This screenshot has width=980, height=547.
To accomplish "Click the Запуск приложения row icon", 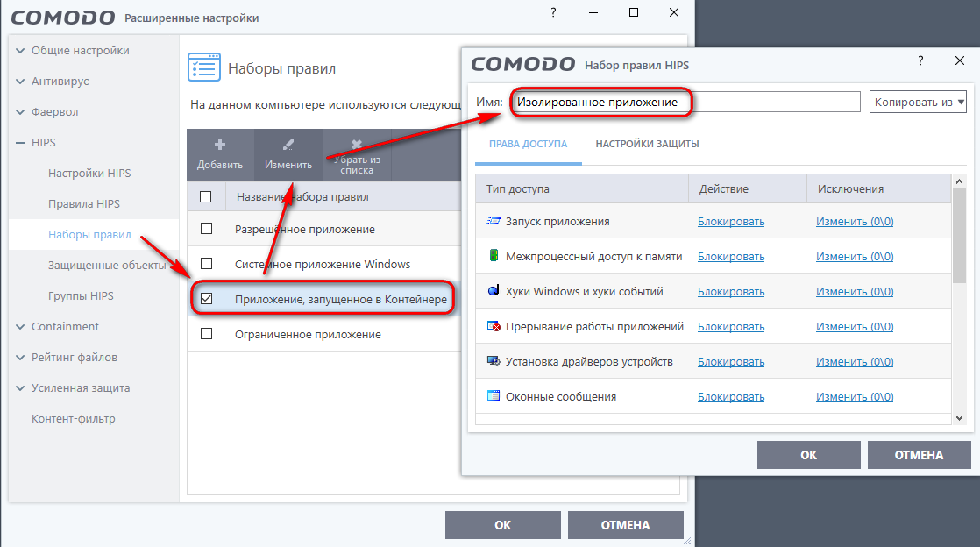I will click(494, 221).
